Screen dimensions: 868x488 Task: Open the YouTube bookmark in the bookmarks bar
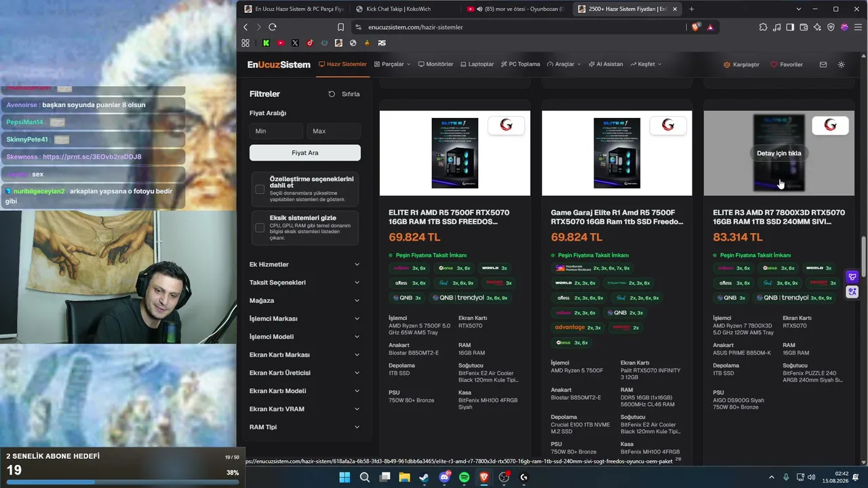[x=281, y=43]
